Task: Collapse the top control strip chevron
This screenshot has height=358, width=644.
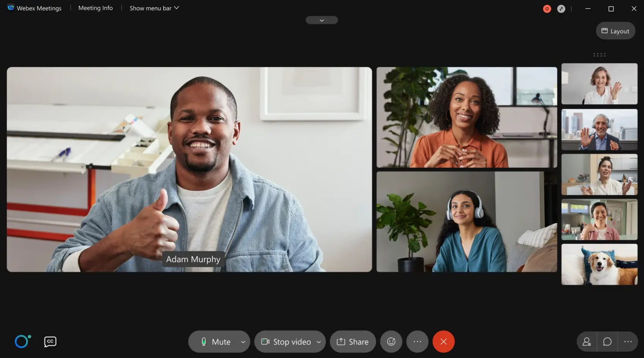Action: click(321, 20)
